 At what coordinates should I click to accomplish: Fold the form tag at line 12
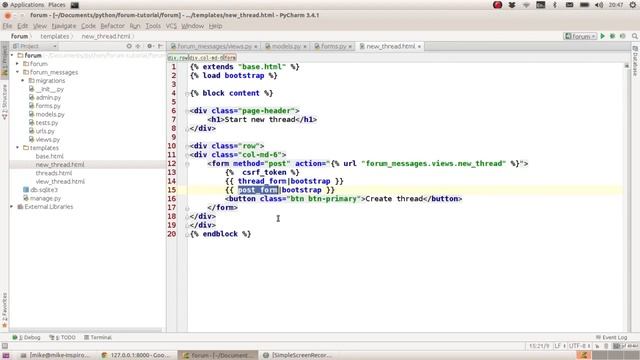click(187, 164)
